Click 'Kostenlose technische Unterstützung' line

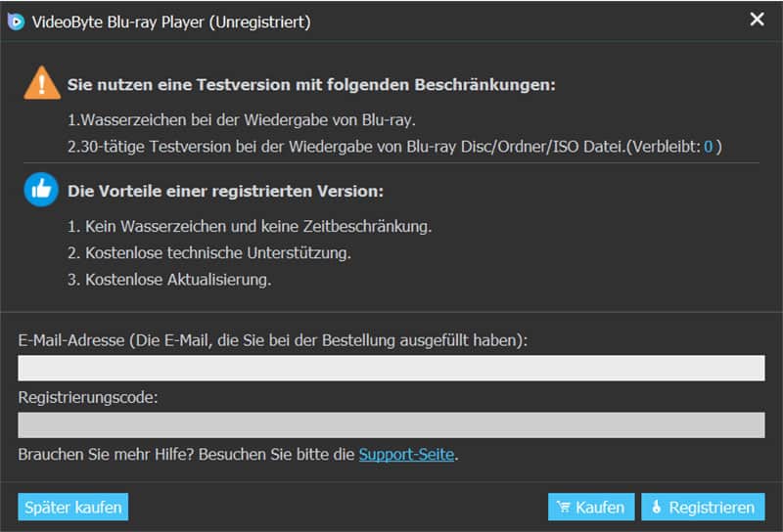point(209,253)
